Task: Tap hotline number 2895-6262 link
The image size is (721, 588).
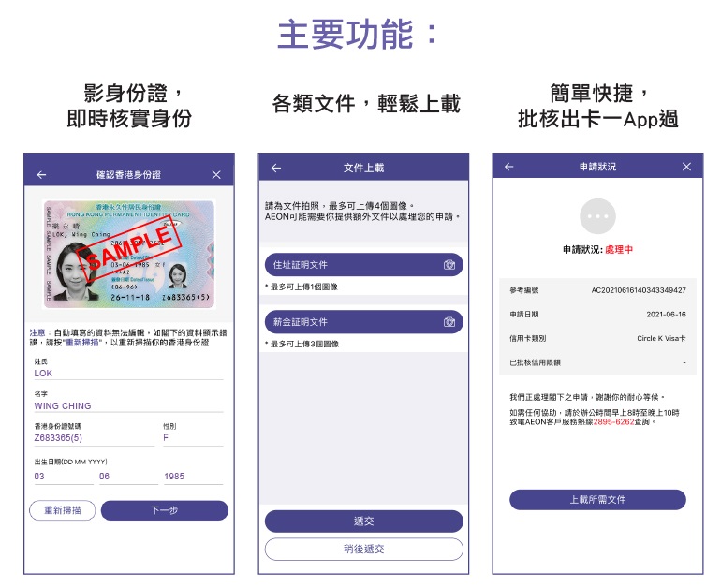Action: (x=614, y=422)
